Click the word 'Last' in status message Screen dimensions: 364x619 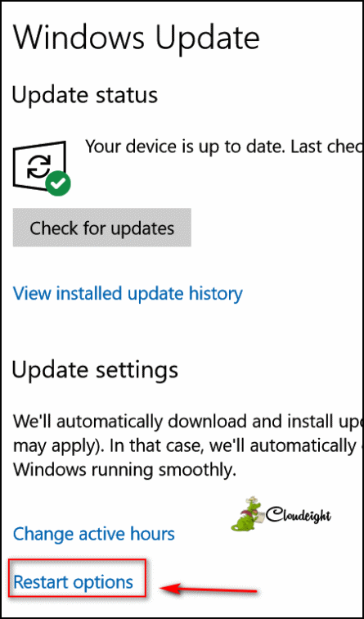pos(308,148)
